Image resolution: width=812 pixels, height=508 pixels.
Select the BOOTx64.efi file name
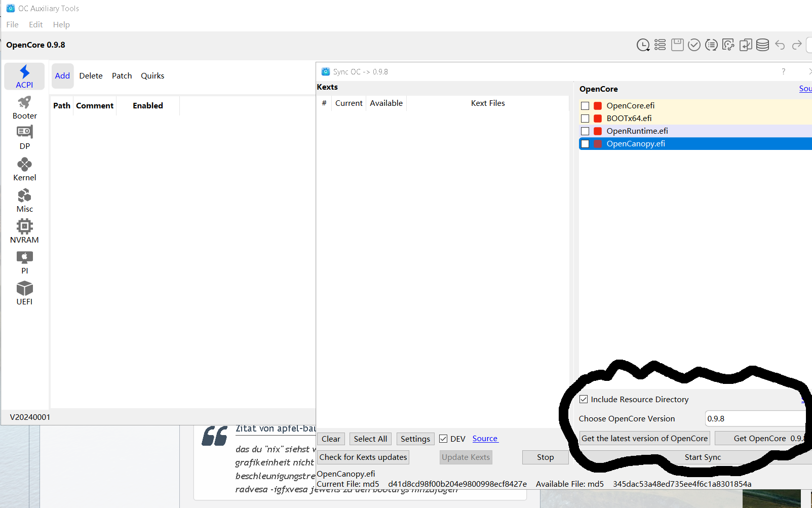[629, 119]
